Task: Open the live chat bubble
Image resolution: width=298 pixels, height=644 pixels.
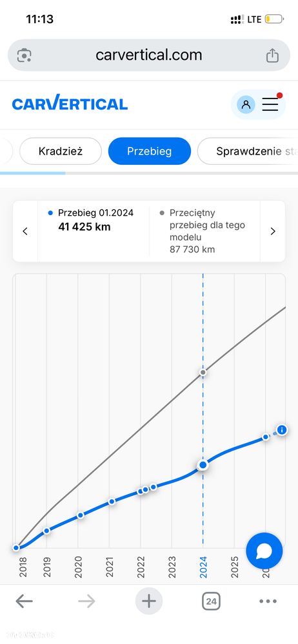Action: 264,551
